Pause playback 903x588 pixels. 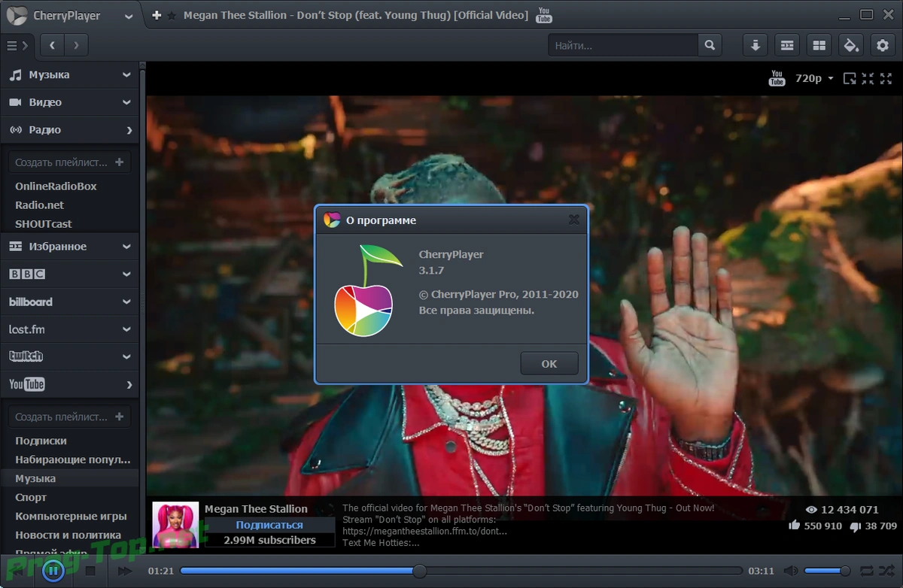tap(53, 571)
